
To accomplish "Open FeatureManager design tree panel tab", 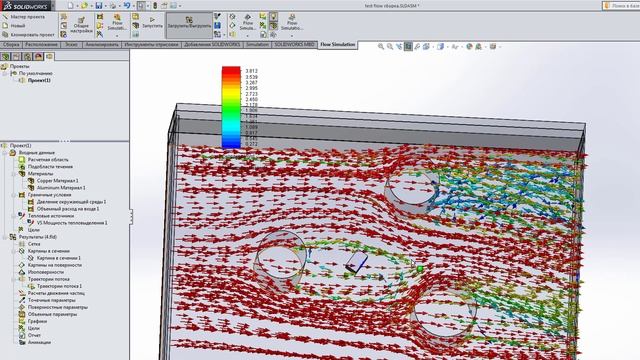I will pyautogui.click(x=5, y=56).
